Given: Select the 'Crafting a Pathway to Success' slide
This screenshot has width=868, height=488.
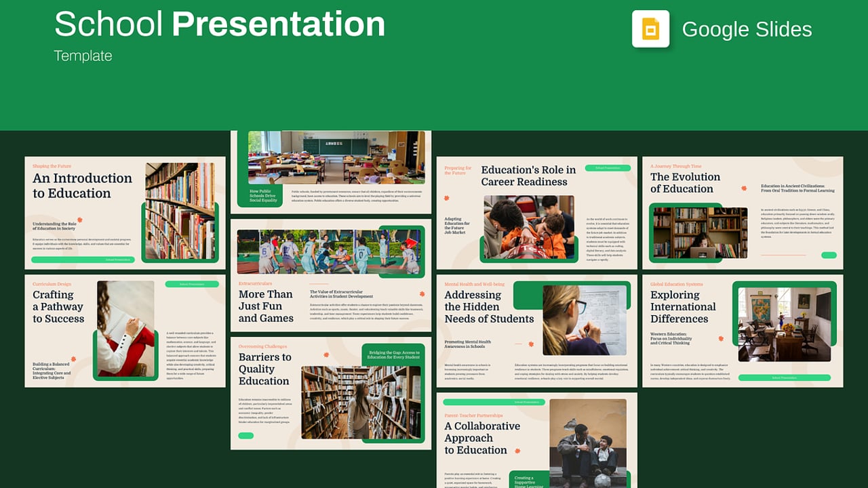Looking at the screenshot, I should point(125,331).
